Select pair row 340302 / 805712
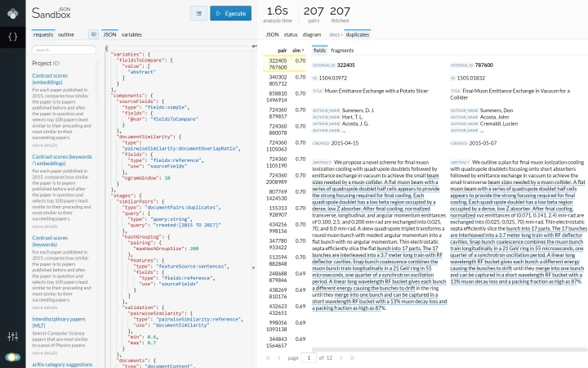The height and width of the screenshot is (368, 588). (x=285, y=80)
